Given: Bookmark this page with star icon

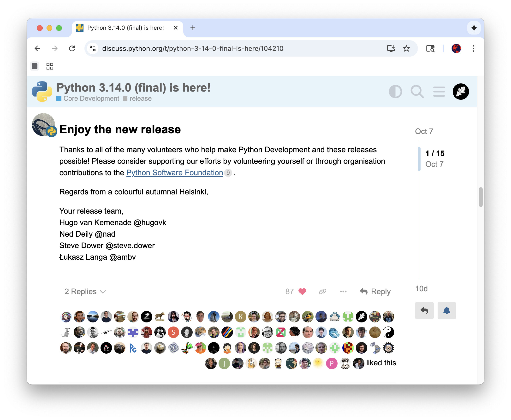Looking at the screenshot, I should pyautogui.click(x=406, y=48).
